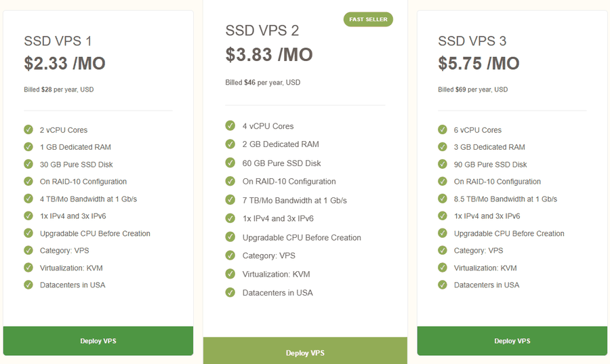Click check icon beside Upgradable CPU in SSD VPS 1
The image size is (610, 364).
[x=28, y=233]
